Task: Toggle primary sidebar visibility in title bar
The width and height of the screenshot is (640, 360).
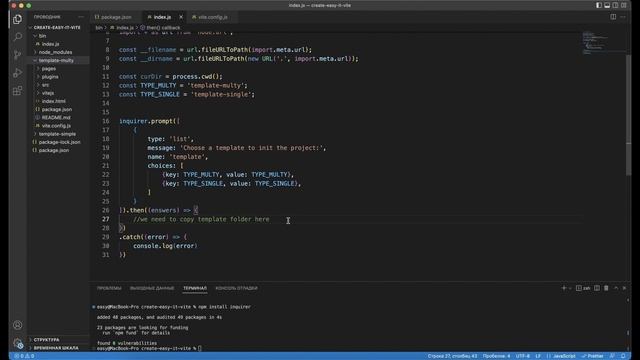Action: 599,5
